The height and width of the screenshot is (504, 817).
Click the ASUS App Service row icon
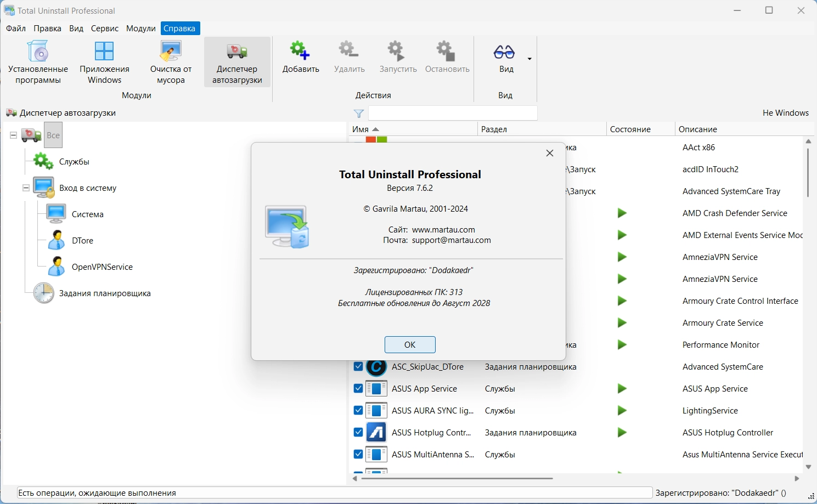point(376,389)
